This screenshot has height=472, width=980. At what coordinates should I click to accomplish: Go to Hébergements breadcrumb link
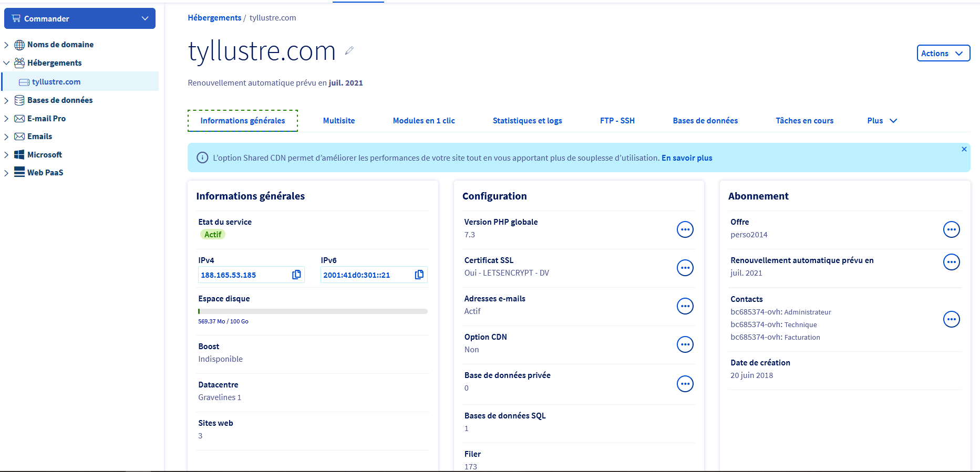click(214, 18)
